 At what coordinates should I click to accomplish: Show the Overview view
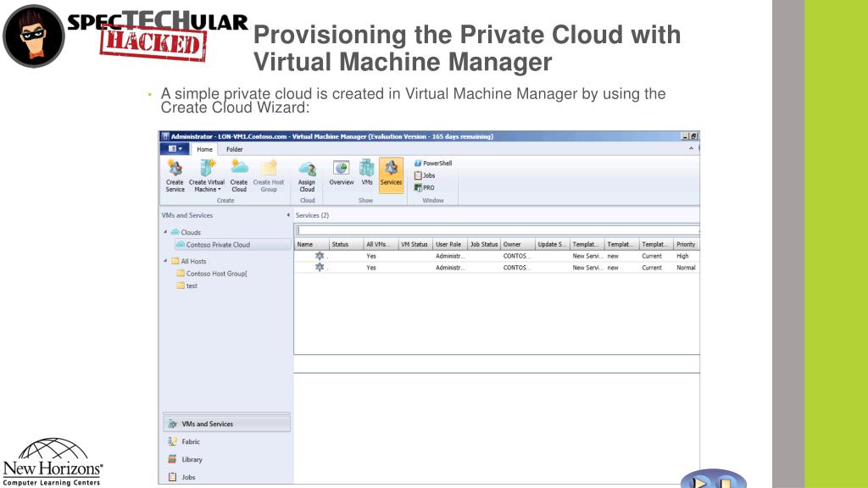pos(341,173)
